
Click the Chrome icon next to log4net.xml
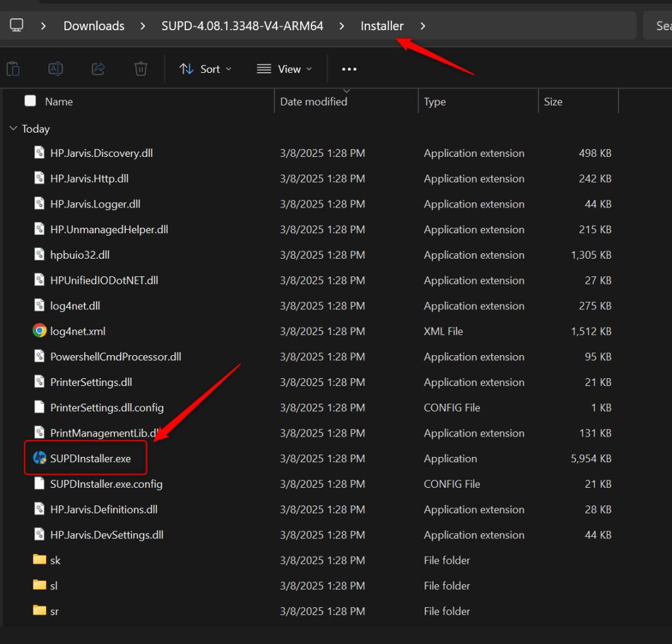(39, 331)
